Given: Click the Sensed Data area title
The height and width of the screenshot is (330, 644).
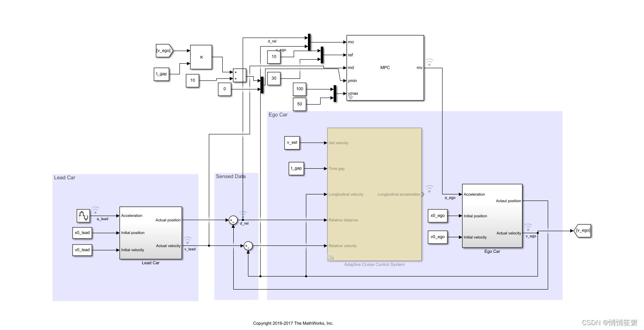Looking at the screenshot, I should [x=231, y=176].
